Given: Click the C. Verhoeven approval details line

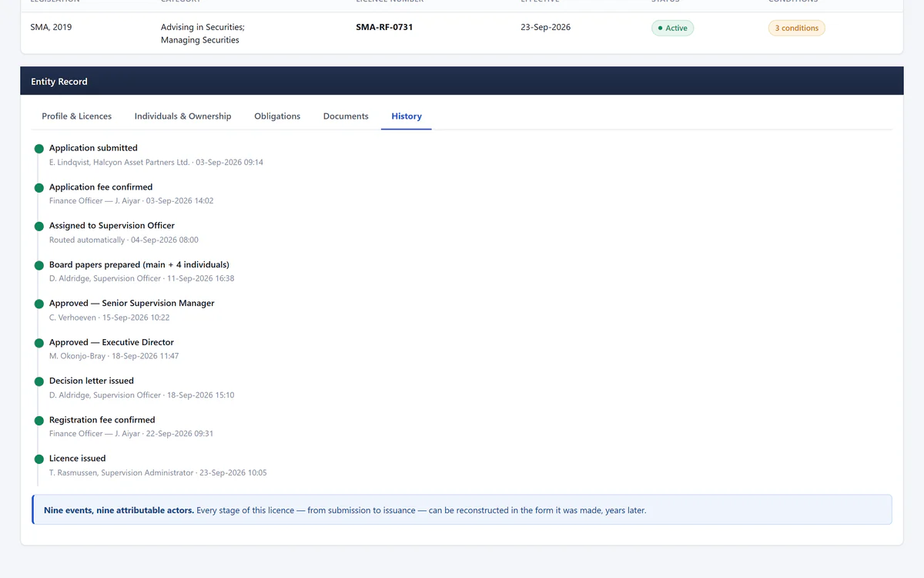Looking at the screenshot, I should [109, 318].
